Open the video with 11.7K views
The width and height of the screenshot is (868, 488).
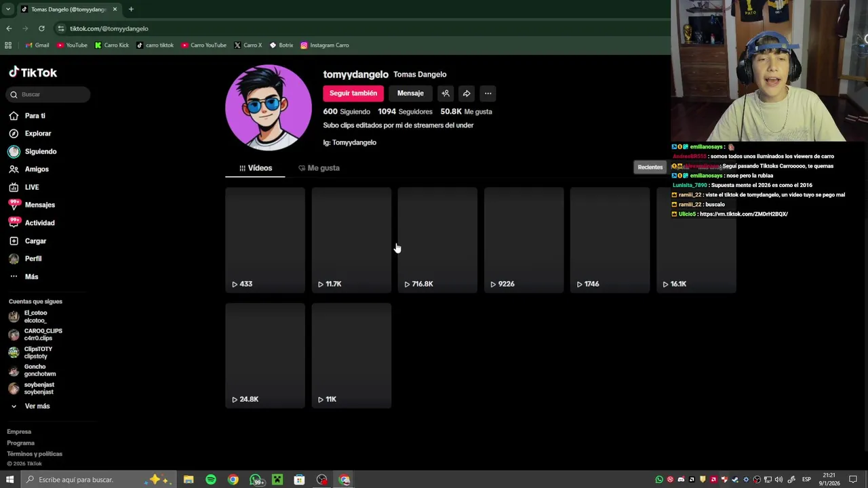coord(351,240)
